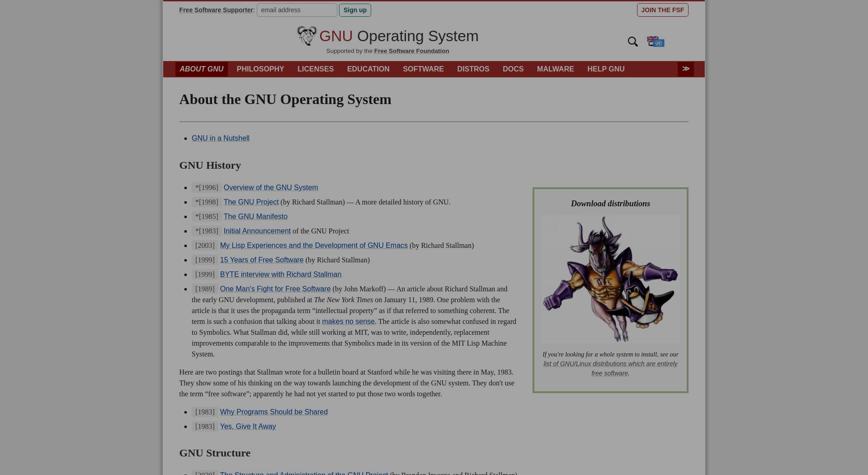This screenshot has height=475, width=868.
Task: Click the [2003] year label
Action: (x=205, y=245)
